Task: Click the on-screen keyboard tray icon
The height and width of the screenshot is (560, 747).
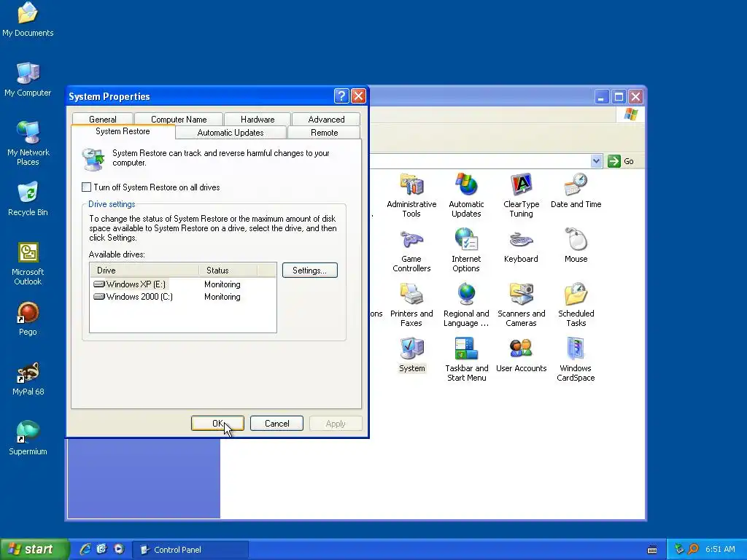Action: 652,550
